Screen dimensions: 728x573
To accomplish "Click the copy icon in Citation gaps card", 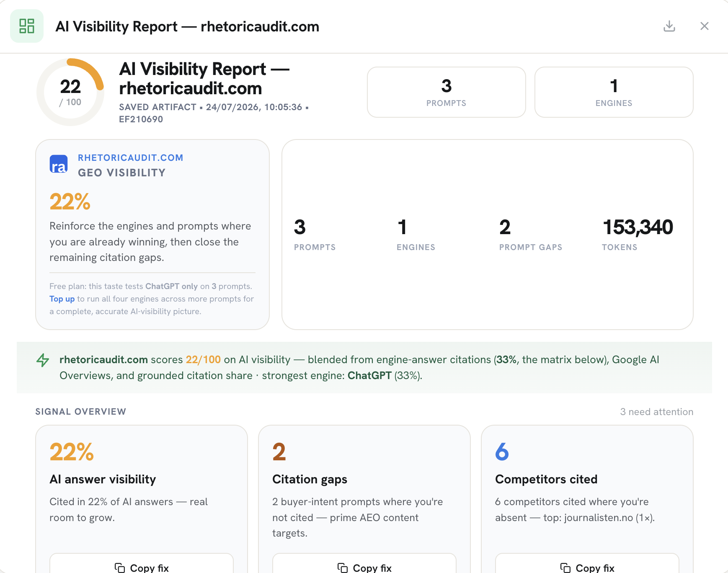I will coord(343,568).
